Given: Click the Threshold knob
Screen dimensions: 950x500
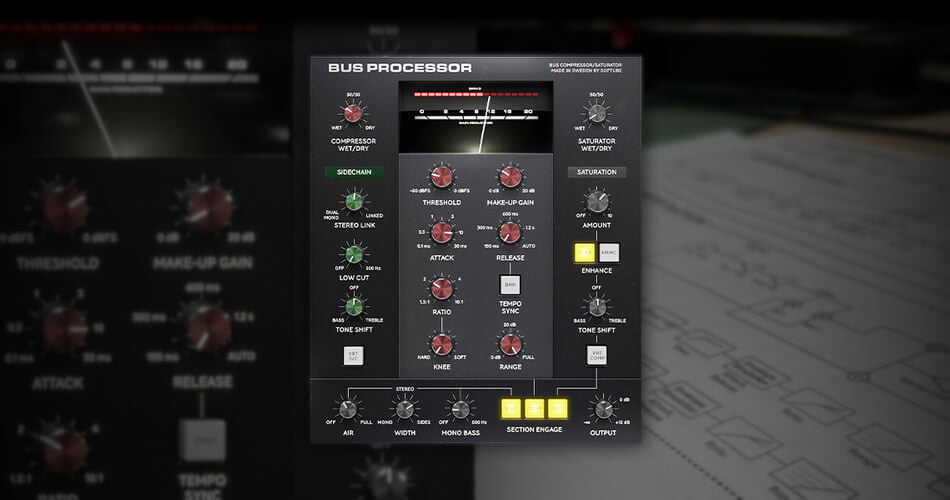Looking at the screenshot, I should [x=442, y=177].
